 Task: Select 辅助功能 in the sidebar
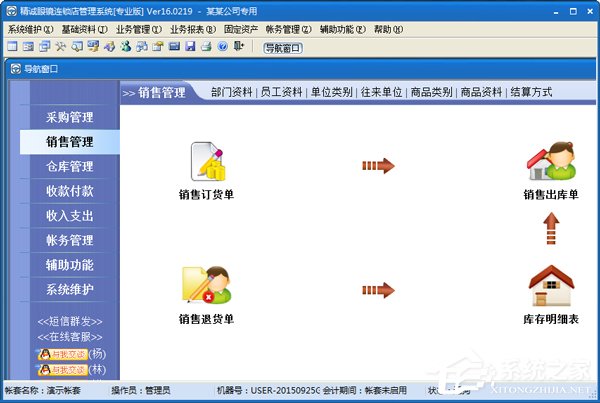70,265
